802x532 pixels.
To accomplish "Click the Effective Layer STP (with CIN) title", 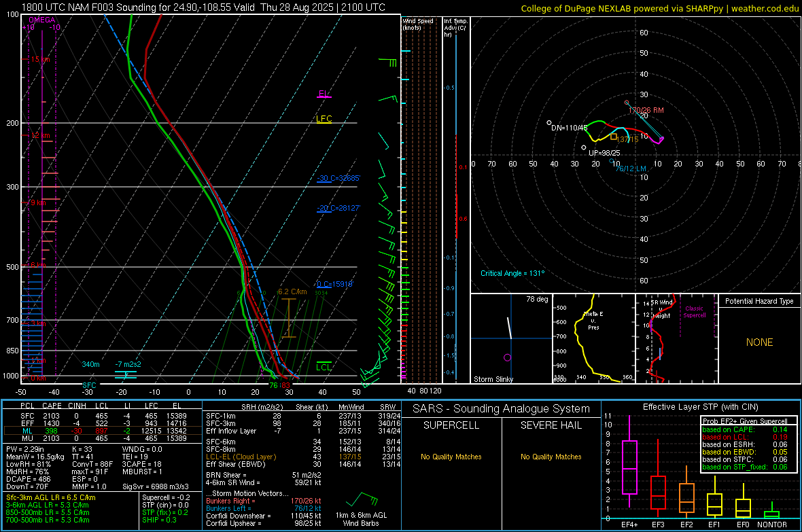I will pos(701,407).
